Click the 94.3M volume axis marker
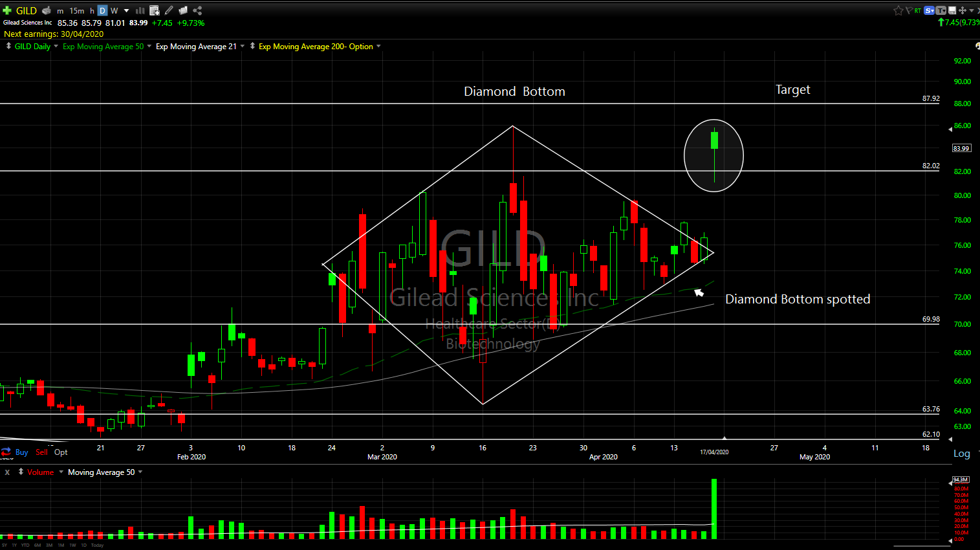This screenshot has width=980, height=550. [x=961, y=479]
